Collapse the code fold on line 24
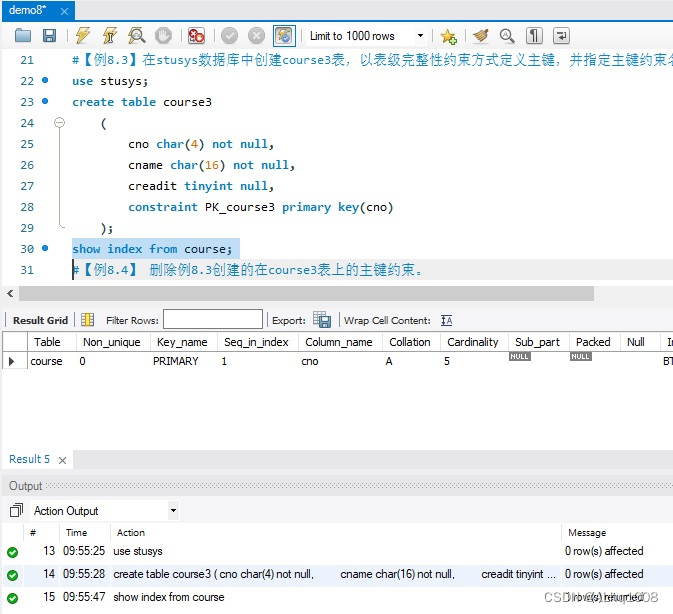 click(x=60, y=123)
